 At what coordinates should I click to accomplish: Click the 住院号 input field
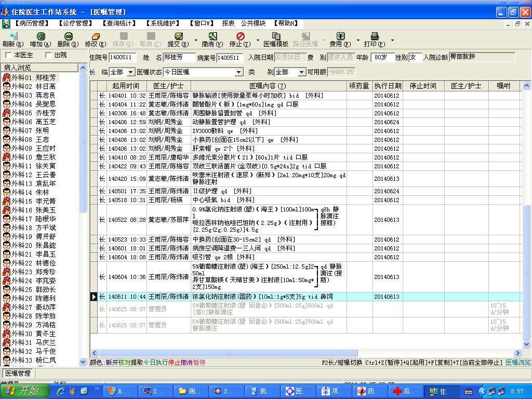pos(123,58)
